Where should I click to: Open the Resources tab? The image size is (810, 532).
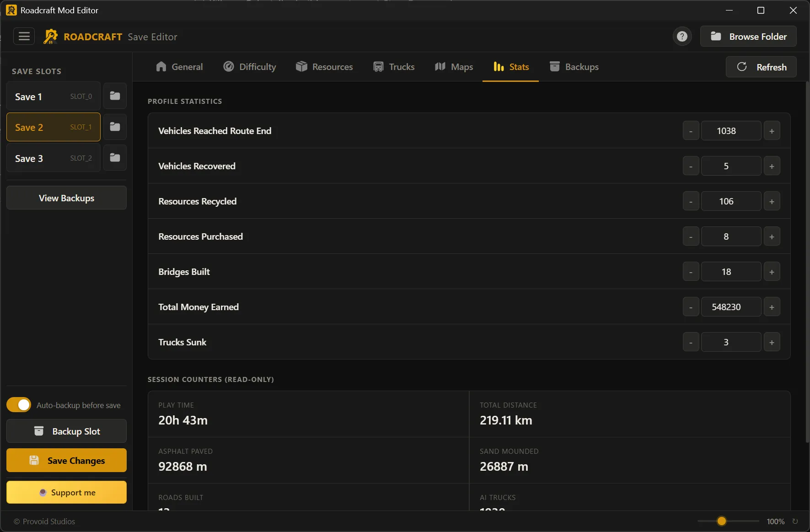(324, 67)
